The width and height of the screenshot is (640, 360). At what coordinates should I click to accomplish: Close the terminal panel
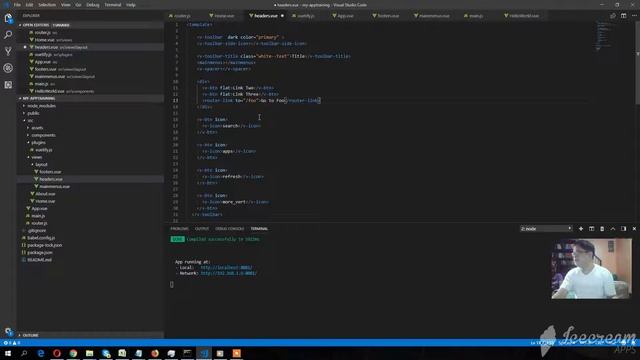pos(634,229)
